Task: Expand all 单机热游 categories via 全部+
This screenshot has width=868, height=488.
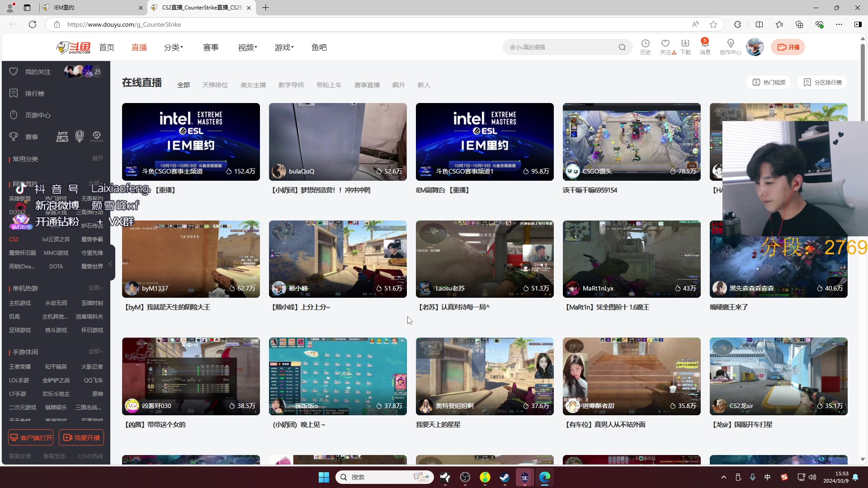Action: [x=96, y=288]
